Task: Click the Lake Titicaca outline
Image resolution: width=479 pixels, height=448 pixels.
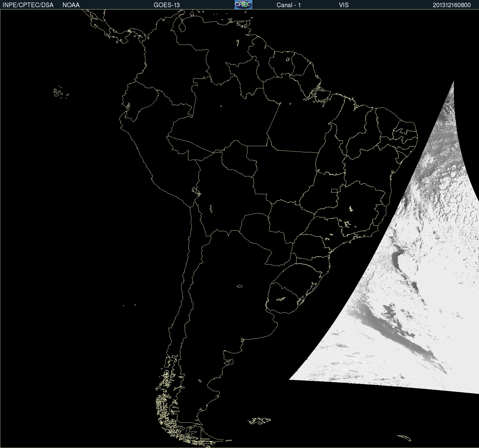Action: [x=196, y=191]
